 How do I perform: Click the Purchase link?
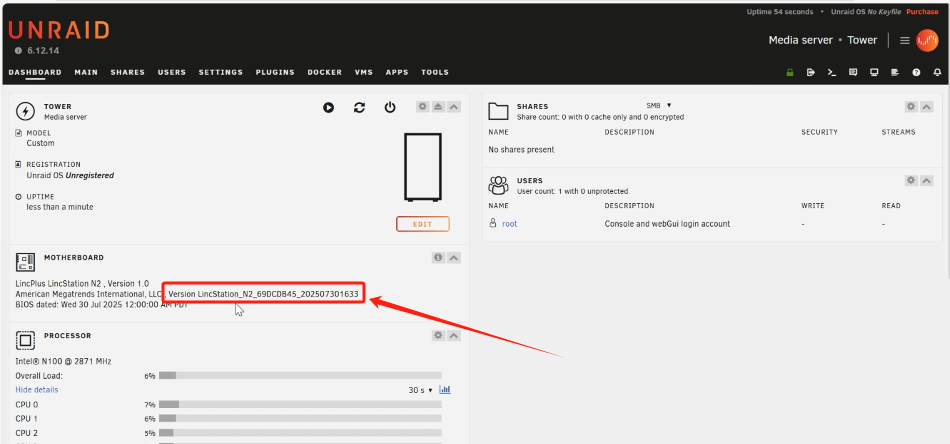coord(922,12)
